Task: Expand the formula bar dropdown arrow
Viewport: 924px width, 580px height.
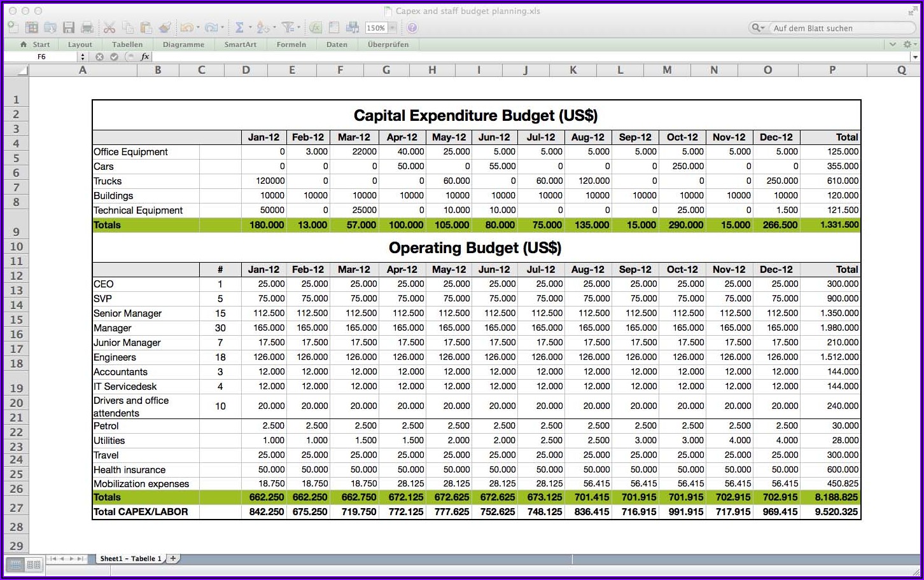Action: 915,57
